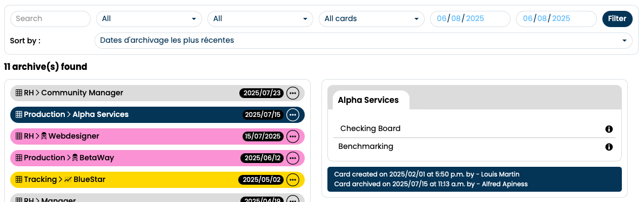644x202 pixels.
Task: Open three-dot menu on BetaWay row
Action: tap(293, 158)
